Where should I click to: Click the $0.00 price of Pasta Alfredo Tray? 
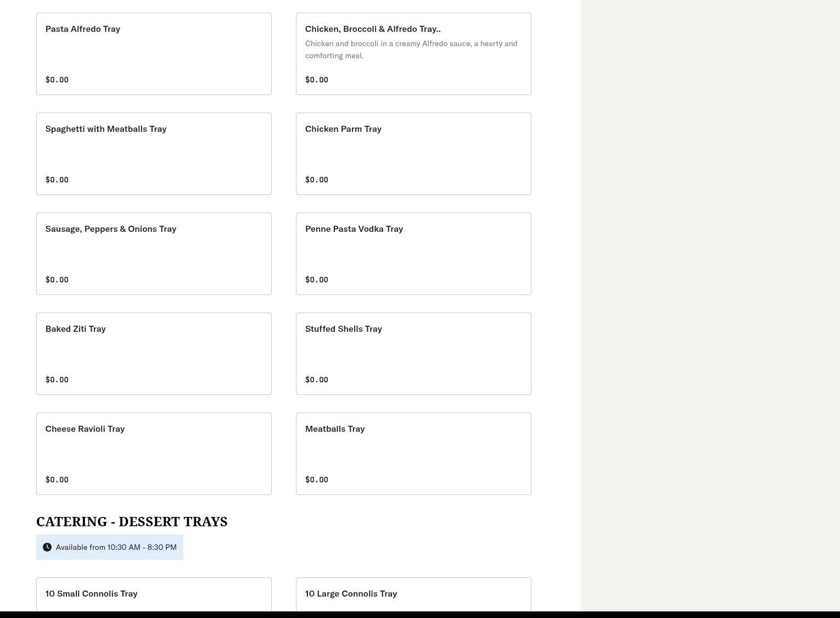57,80
